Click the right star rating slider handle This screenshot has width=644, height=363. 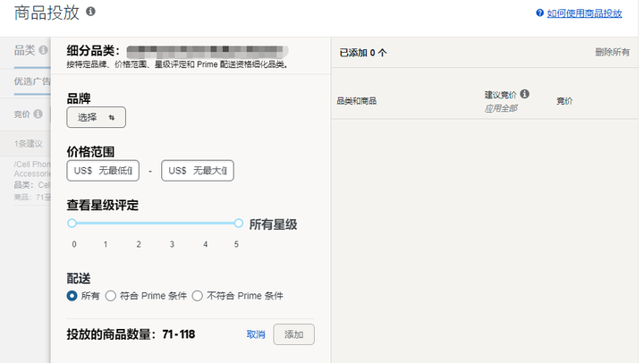coord(239,224)
